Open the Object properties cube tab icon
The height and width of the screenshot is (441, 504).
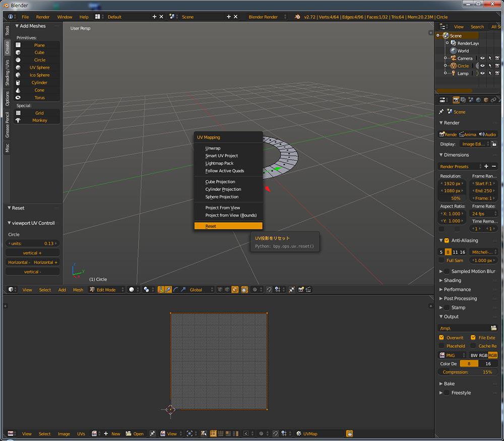(486, 100)
